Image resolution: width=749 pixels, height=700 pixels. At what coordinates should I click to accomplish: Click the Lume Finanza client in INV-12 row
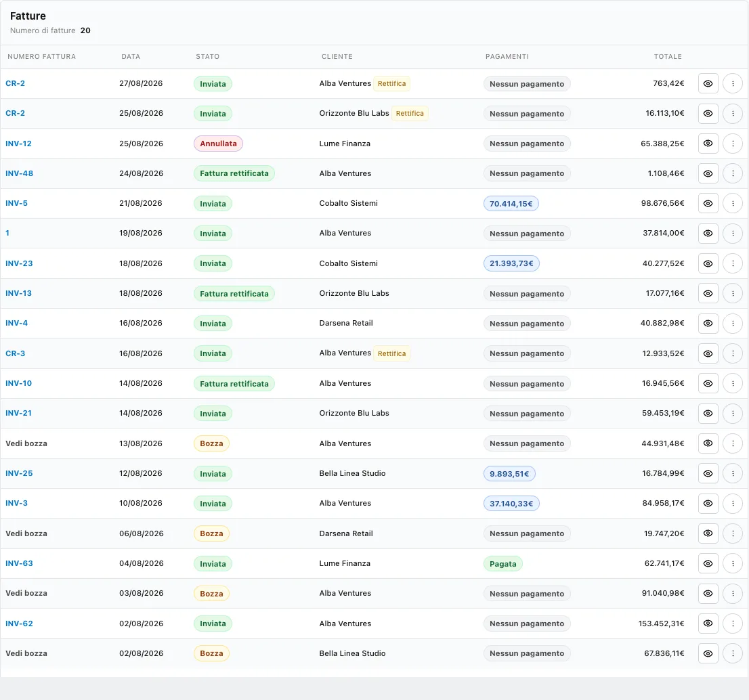(345, 144)
